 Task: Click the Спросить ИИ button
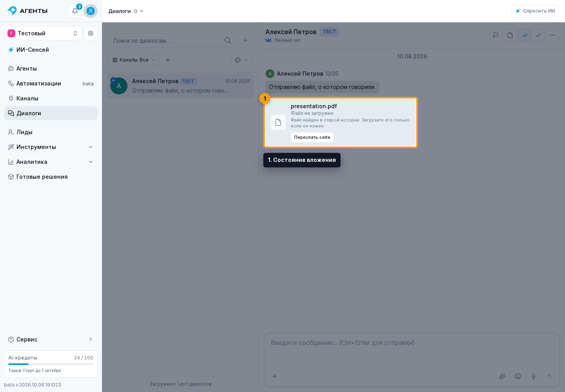(x=535, y=11)
